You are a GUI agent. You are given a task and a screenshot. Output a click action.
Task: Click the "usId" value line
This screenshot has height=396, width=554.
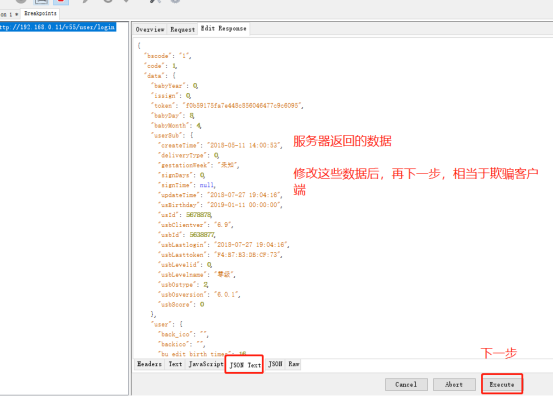click(185, 214)
